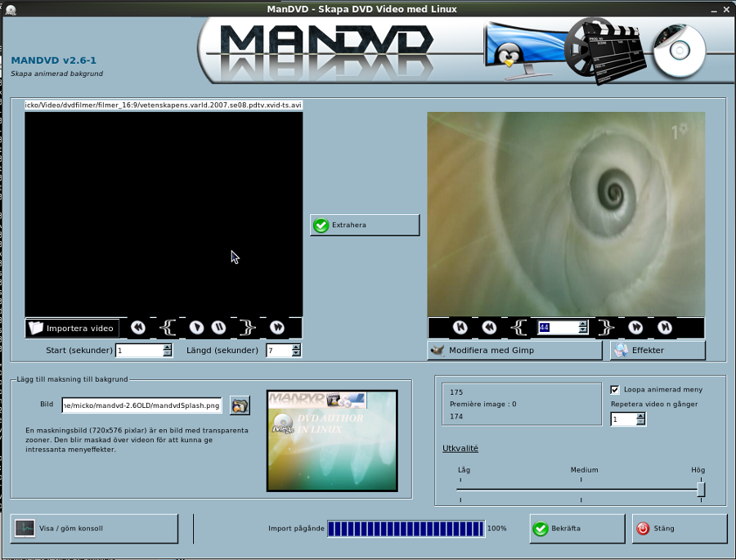Click the left brace in the preview player

[x=518, y=328]
